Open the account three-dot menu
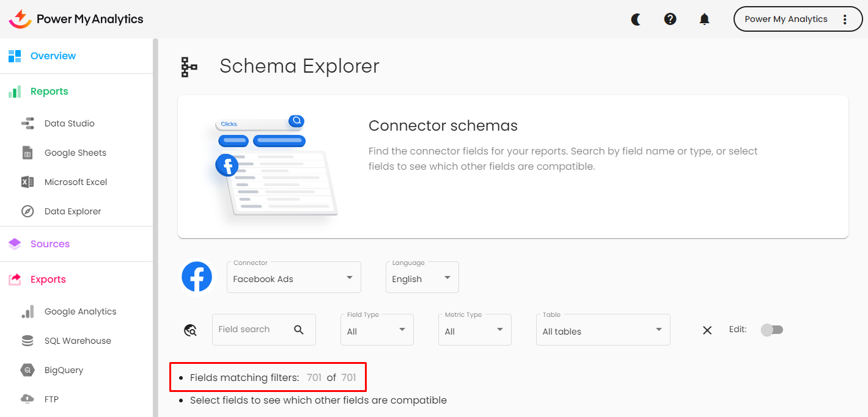The image size is (868, 417). click(x=845, y=20)
